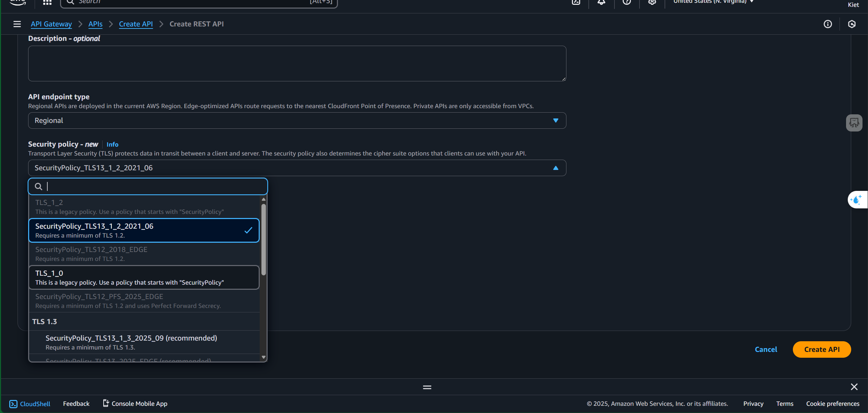Viewport: 868px width, 413px height.
Task: Click the Cancel link button
Action: point(766,349)
